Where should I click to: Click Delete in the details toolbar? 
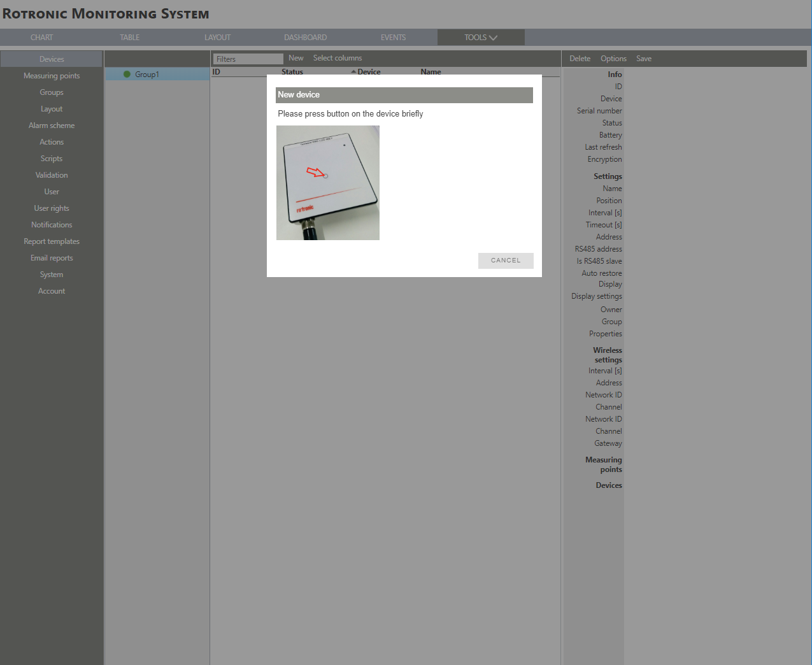coord(580,59)
